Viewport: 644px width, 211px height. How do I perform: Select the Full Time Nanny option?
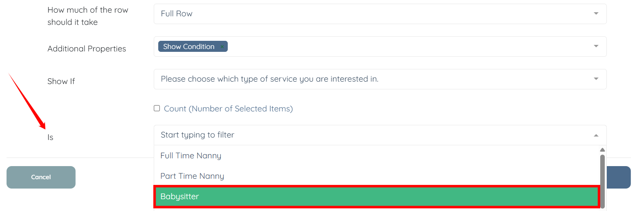[191, 155]
